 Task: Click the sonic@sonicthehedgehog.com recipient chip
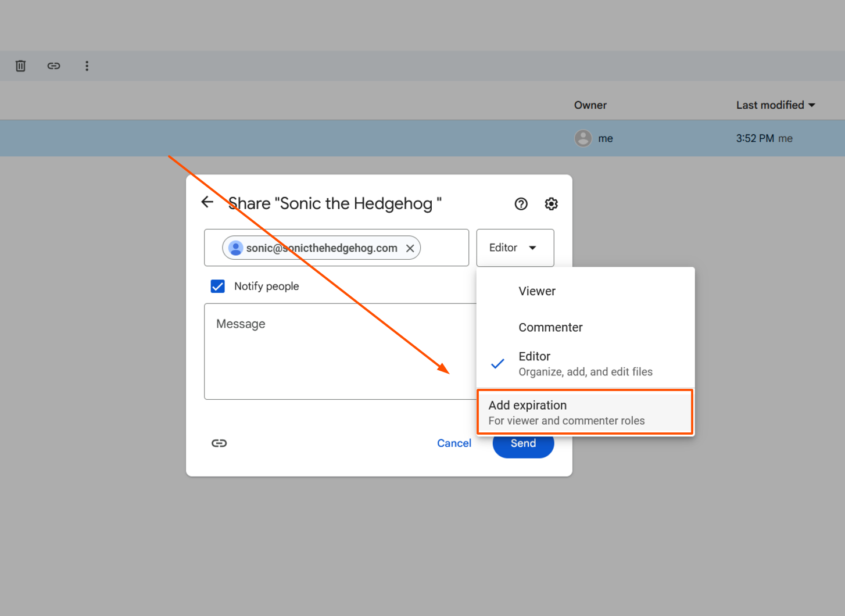coord(321,248)
